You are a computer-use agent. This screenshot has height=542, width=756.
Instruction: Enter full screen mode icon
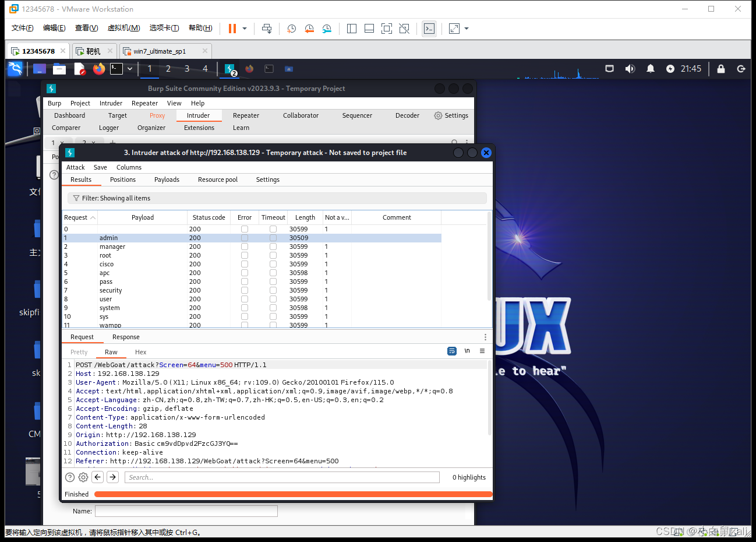click(x=387, y=29)
